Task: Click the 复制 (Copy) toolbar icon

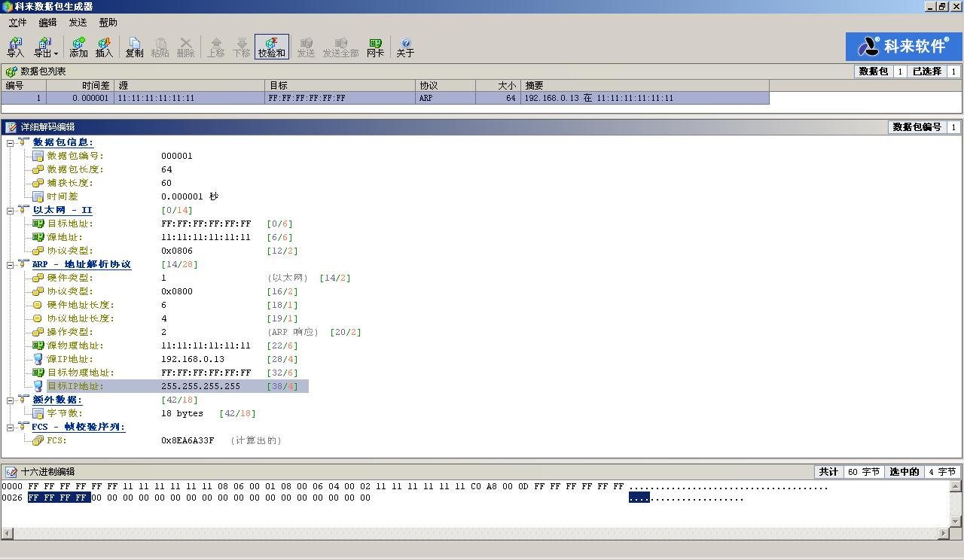Action: tap(134, 47)
